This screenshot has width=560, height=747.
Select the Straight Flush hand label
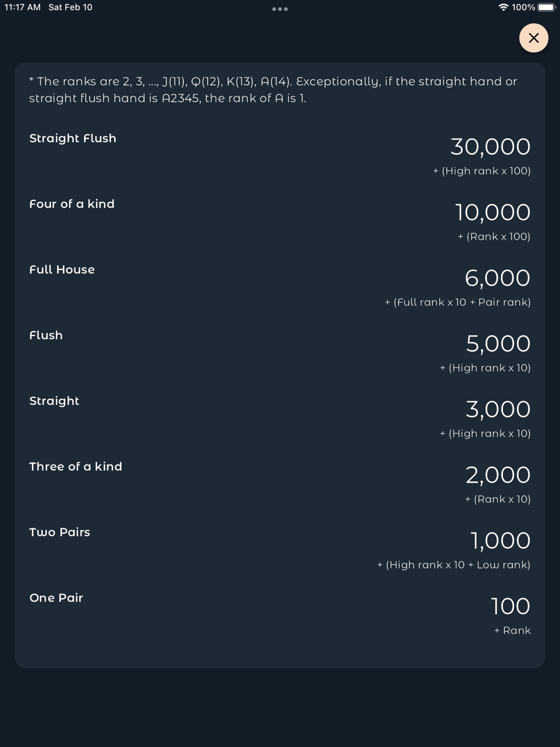click(73, 138)
